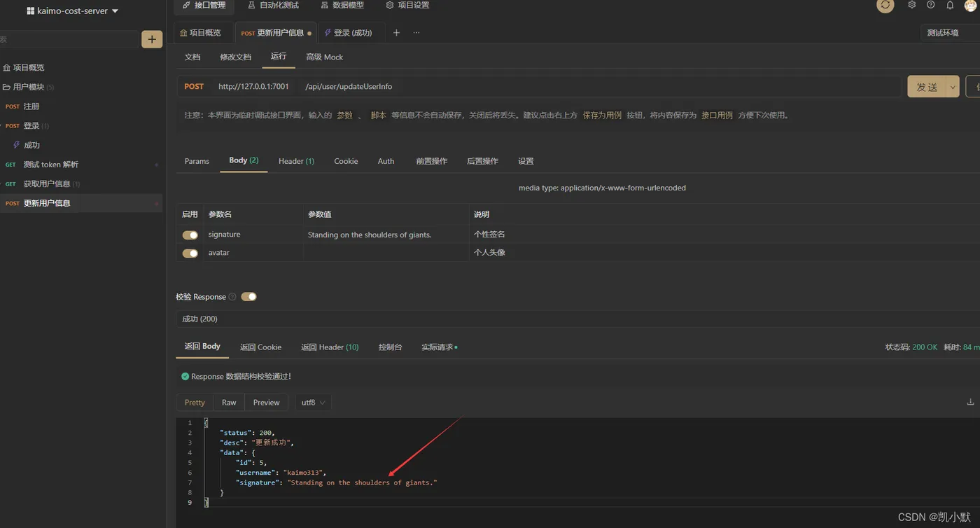Open the POST method selector
Viewport: 980px width, 528px height.
coord(194,87)
